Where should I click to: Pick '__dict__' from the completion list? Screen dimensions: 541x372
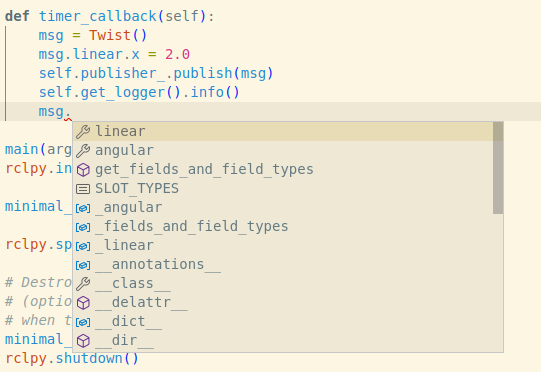point(283,321)
